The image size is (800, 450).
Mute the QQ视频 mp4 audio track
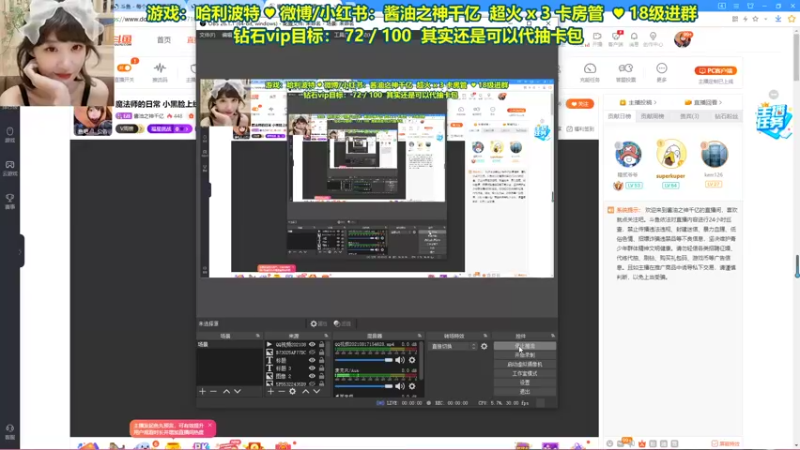pyautogui.click(x=400, y=360)
